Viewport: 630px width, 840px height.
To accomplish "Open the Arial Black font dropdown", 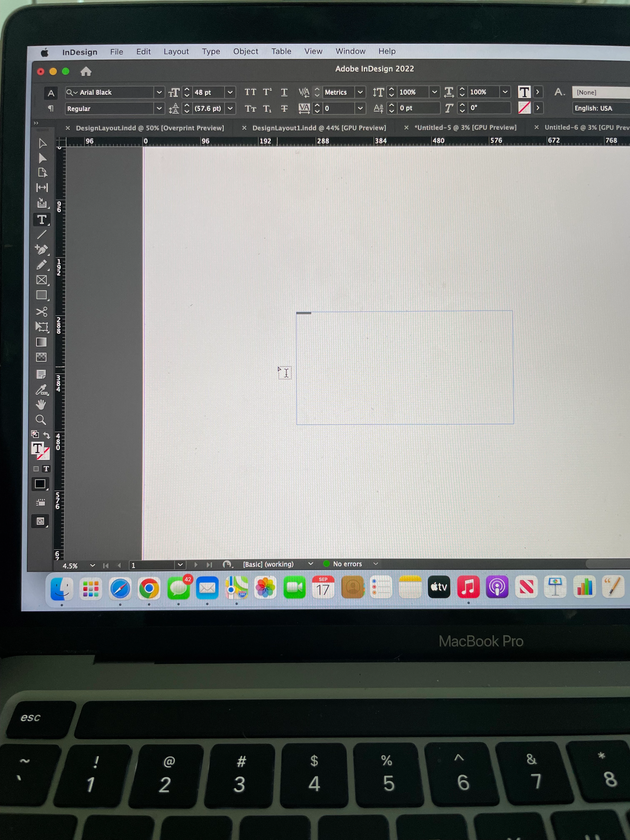I will click(x=159, y=92).
